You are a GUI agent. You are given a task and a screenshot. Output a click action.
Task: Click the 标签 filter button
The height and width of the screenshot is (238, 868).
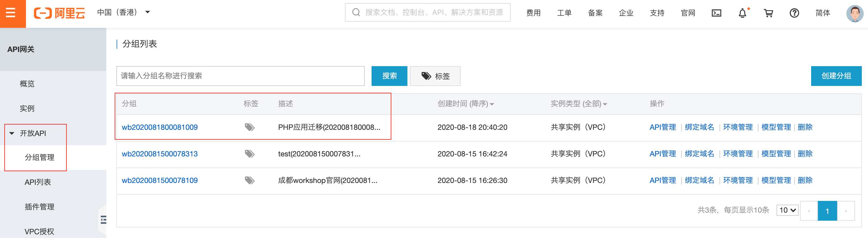point(435,76)
